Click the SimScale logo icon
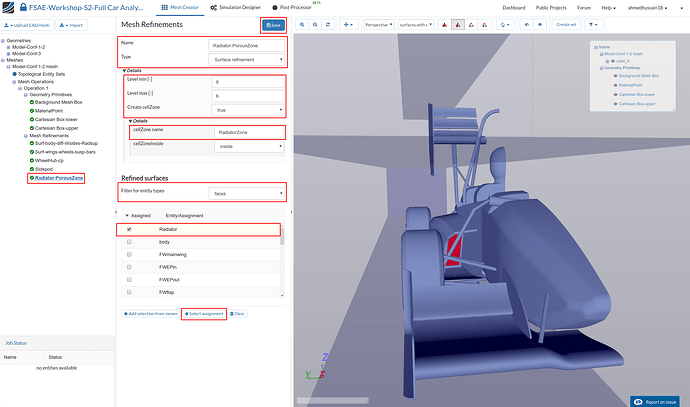The width and height of the screenshot is (690, 407). click(9, 8)
